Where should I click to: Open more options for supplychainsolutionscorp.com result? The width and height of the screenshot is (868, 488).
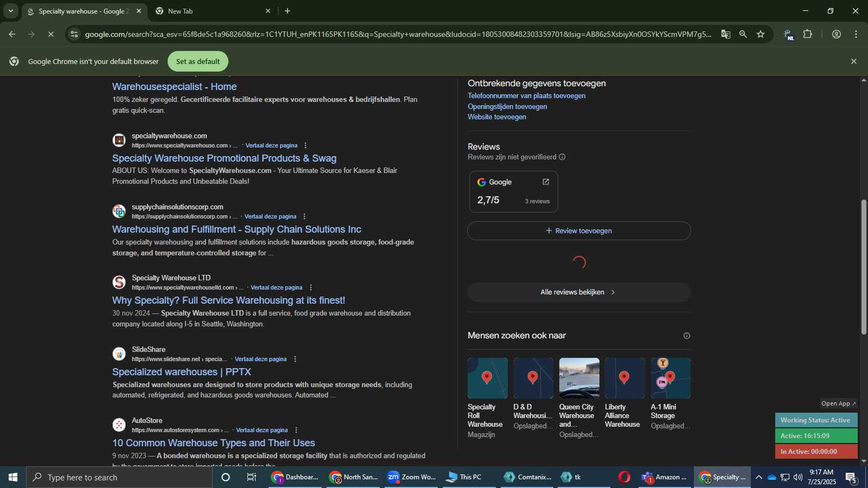coord(304,216)
